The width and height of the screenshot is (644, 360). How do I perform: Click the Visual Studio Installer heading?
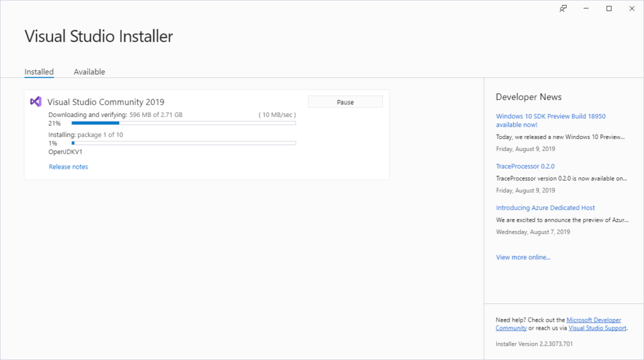[99, 36]
